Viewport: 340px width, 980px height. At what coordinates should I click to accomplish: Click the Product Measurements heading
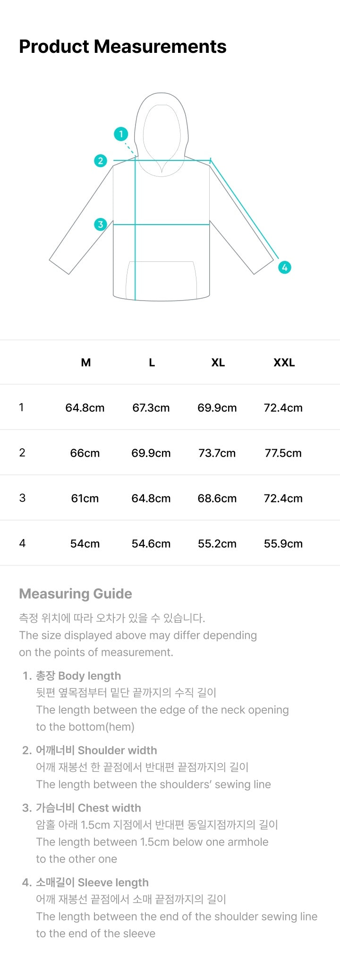[123, 46]
